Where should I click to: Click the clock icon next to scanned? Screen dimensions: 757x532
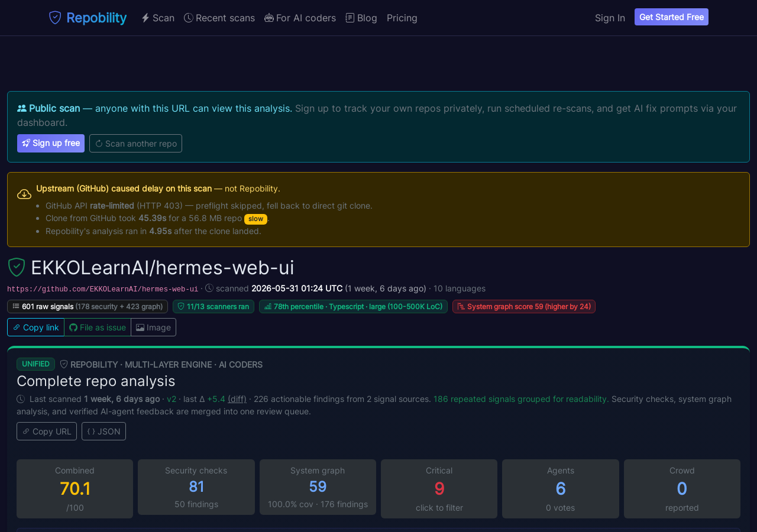[x=209, y=288]
